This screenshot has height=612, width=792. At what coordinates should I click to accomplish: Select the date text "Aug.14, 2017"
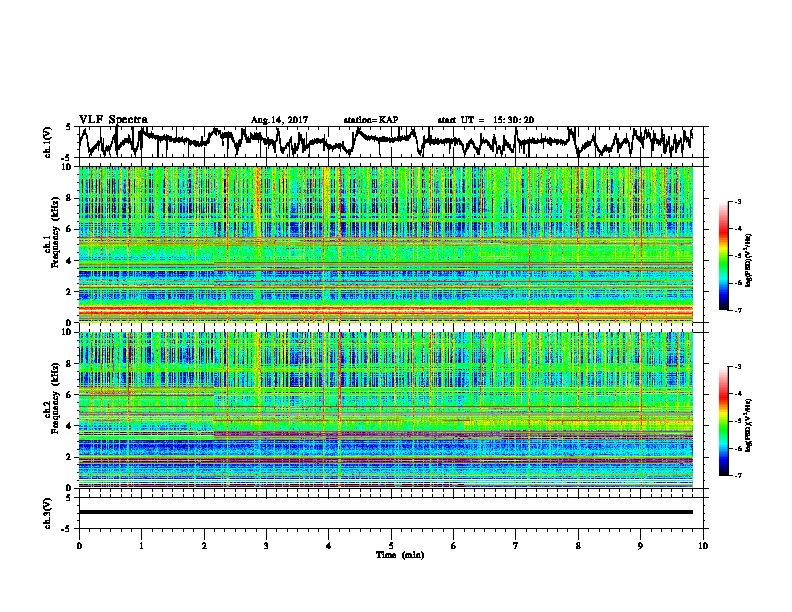pyautogui.click(x=279, y=120)
